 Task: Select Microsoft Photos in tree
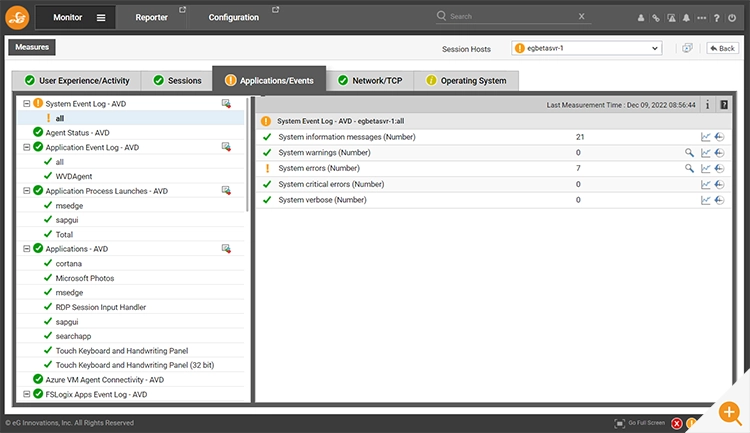[x=85, y=278]
